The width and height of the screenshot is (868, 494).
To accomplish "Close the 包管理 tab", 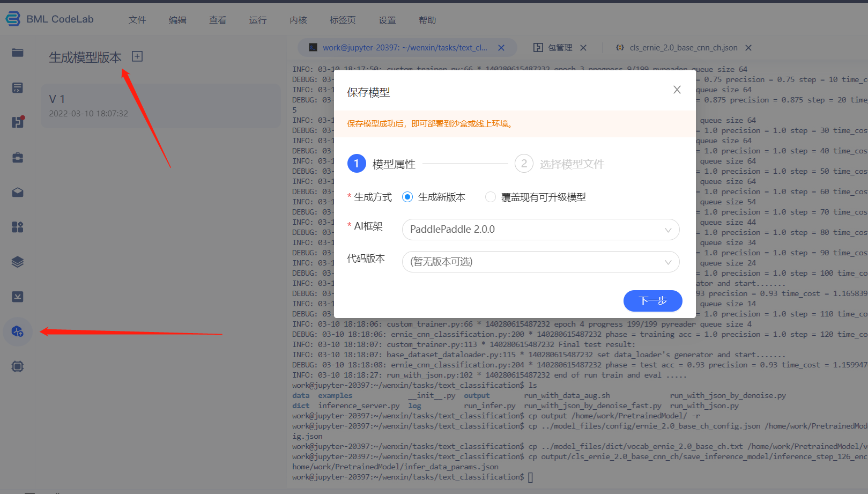I will [583, 48].
